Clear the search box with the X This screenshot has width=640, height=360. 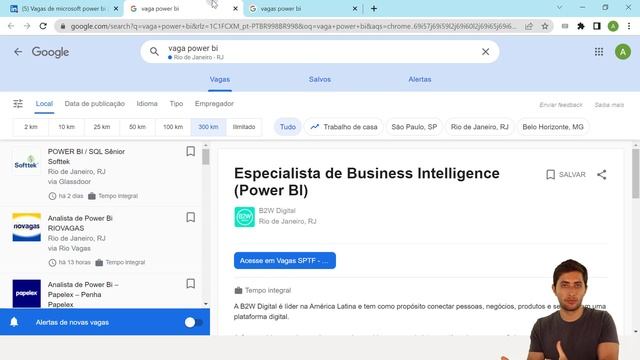pos(485,52)
